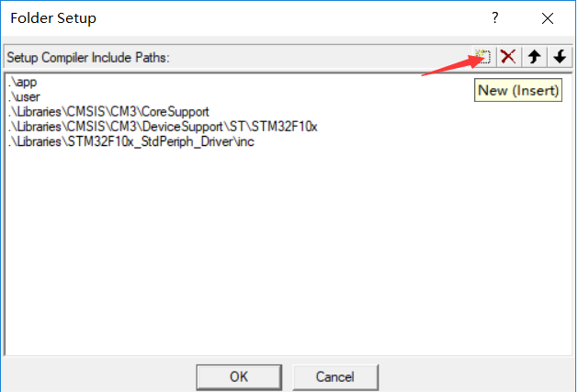
Task: Add a new include path entry
Action: [x=483, y=57]
